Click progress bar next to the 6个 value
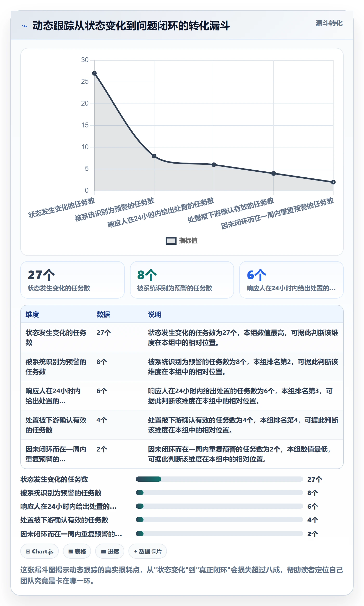The width and height of the screenshot is (364, 606). (x=219, y=506)
